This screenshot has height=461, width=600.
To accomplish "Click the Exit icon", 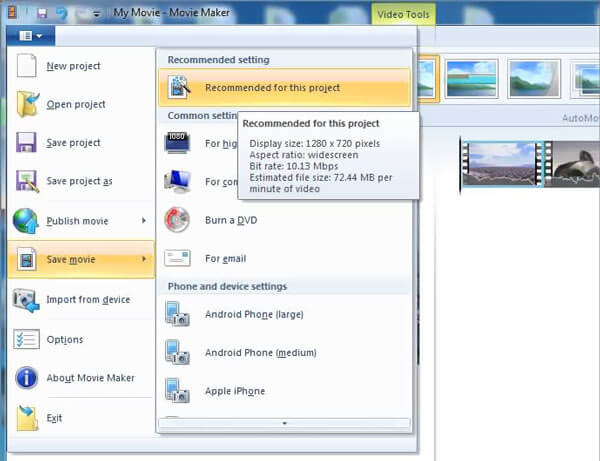I will (27, 418).
